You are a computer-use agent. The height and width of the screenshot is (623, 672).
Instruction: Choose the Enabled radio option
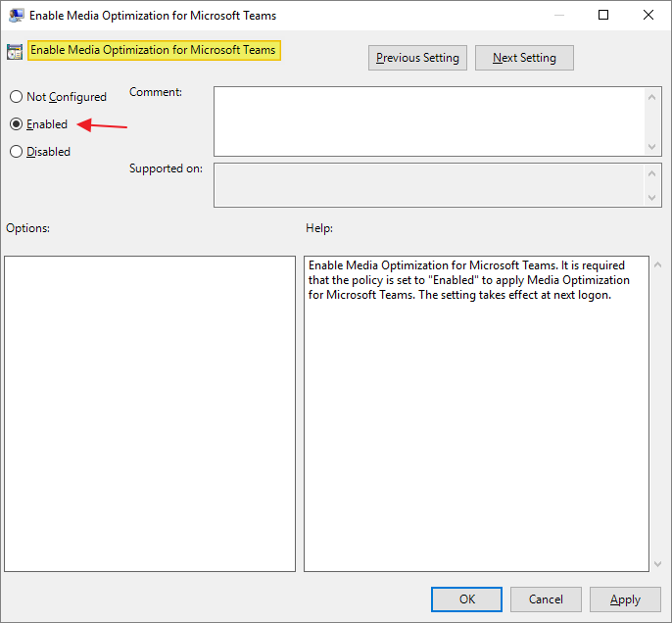[16, 124]
